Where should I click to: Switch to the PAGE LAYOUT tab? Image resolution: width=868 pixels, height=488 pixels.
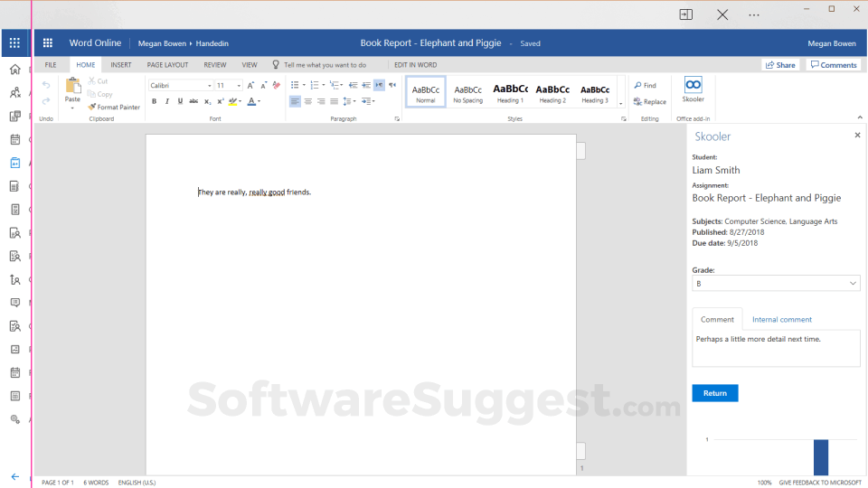(x=168, y=65)
